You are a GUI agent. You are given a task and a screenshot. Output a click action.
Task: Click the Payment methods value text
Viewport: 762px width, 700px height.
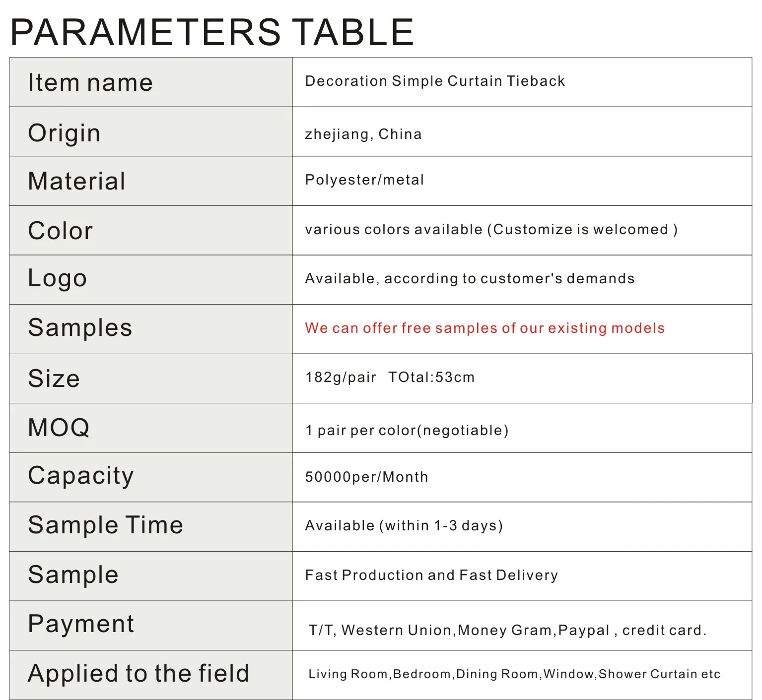pos(507,630)
